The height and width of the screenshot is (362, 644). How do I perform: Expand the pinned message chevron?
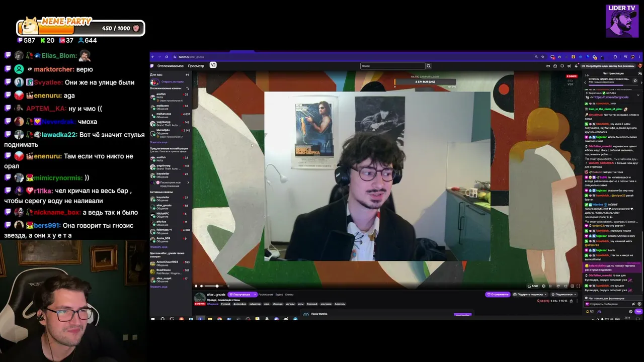(x=638, y=95)
